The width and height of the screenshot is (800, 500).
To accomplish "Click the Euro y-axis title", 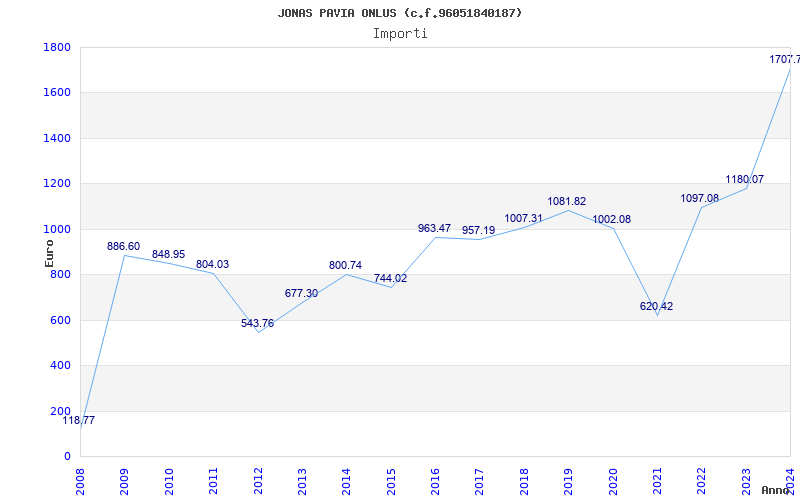I will coord(49,252).
